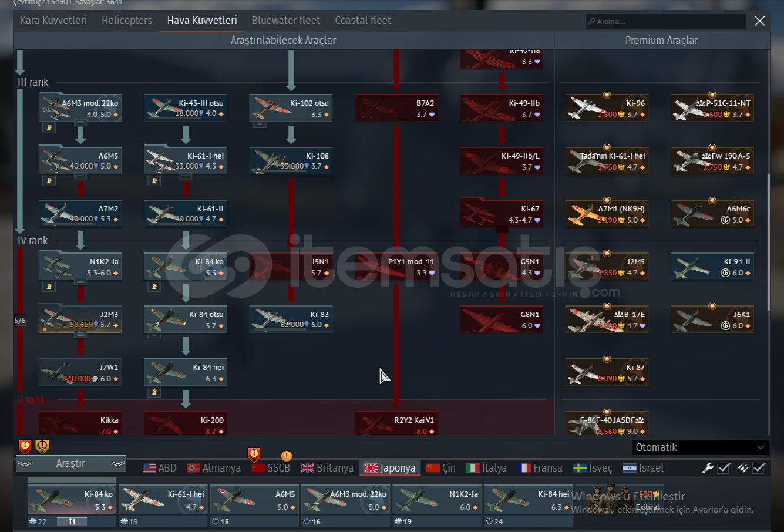Screen dimensions: 784x532
Task: Toggle the checkbox next to the wrench icon
Action: tap(724, 468)
